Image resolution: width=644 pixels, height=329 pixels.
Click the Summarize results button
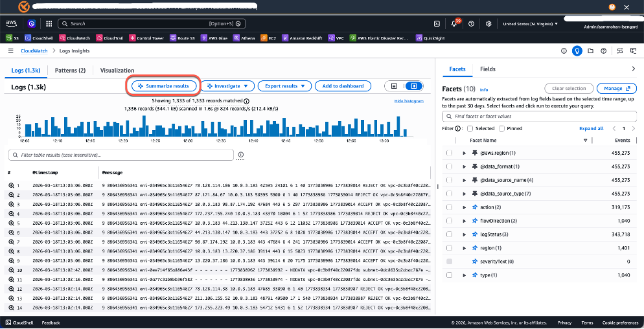[163, 86]
